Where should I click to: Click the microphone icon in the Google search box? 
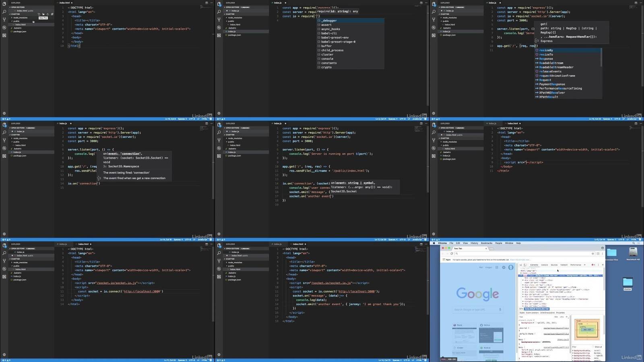(x=500, y=310)
